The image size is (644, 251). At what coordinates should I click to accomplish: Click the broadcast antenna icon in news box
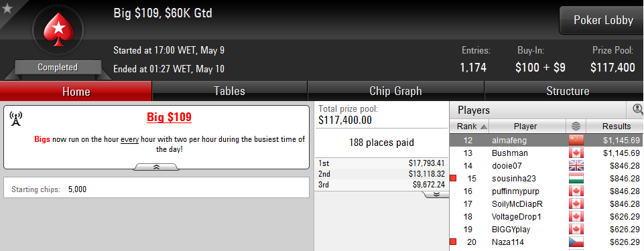tap(15, 119)
